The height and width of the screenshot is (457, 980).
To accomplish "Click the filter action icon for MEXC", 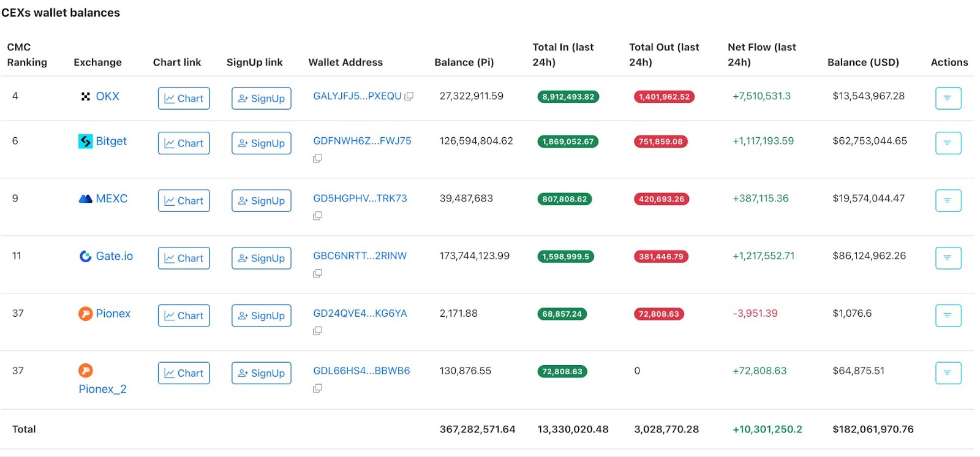I will (948, 200).
